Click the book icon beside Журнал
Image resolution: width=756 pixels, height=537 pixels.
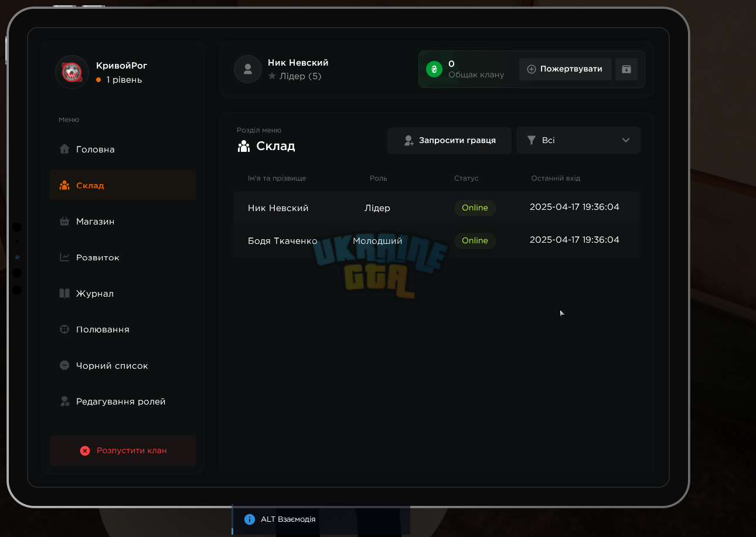coord(64,294)
